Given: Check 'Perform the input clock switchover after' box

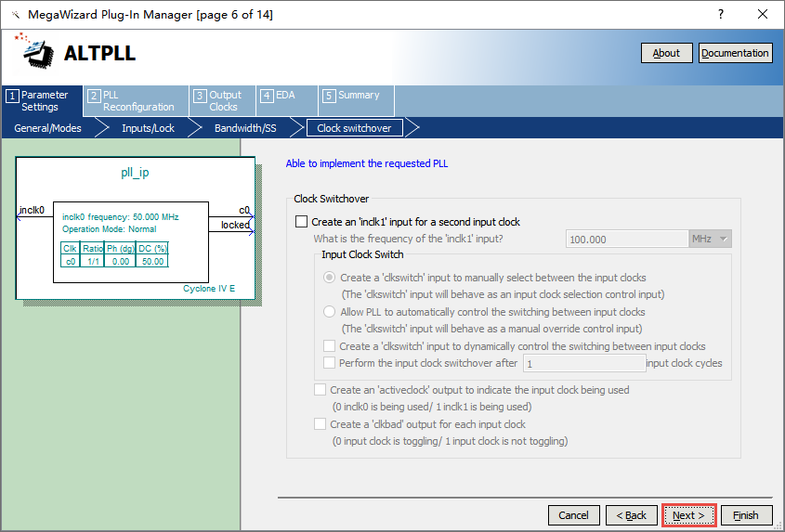Looking at the screenshot, I should pos(329,363).
